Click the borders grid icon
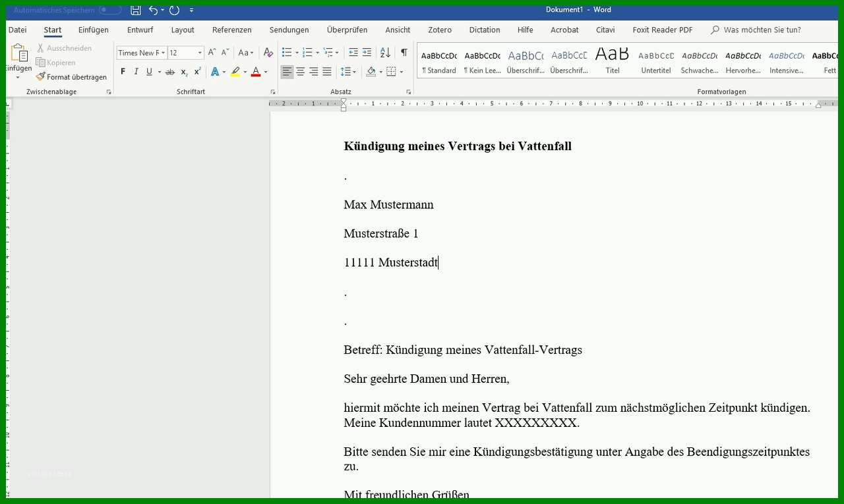 [x=391, y=72]
